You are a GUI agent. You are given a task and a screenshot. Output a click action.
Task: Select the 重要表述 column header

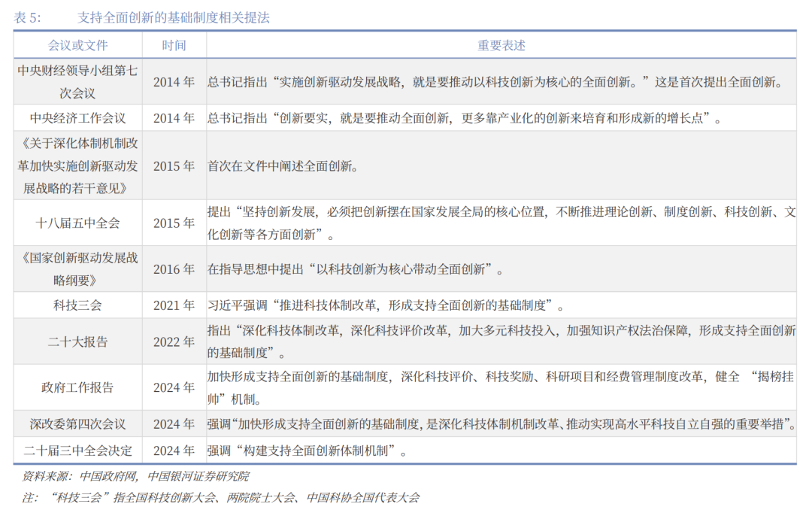pyautogui.click(x=501, y=46)
